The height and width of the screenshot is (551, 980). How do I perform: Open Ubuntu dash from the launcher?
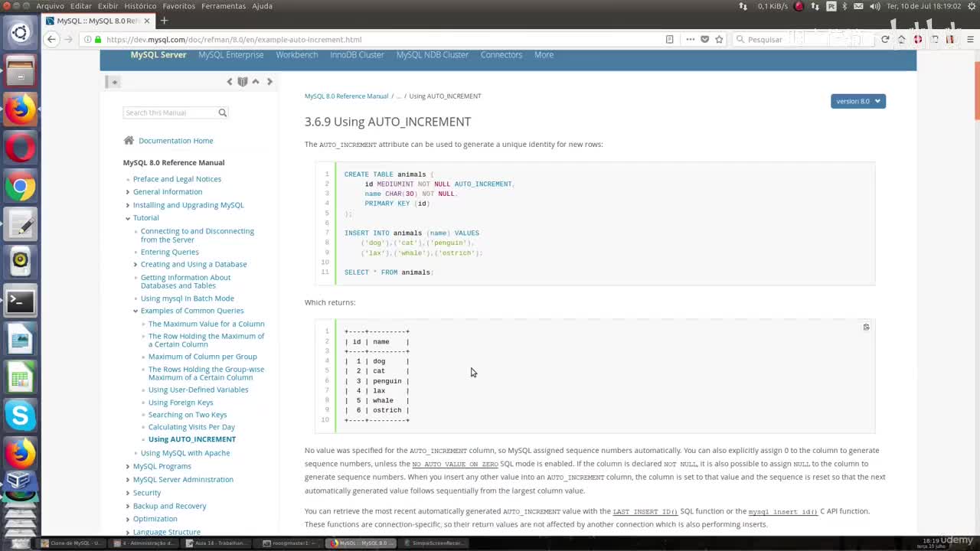pyautogui.click(x=20, y=33)
